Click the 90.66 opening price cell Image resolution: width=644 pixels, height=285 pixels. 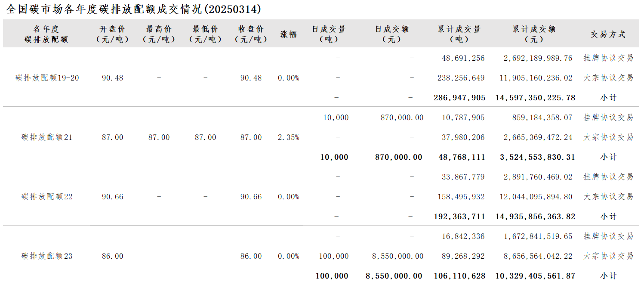tap(113, 197)
